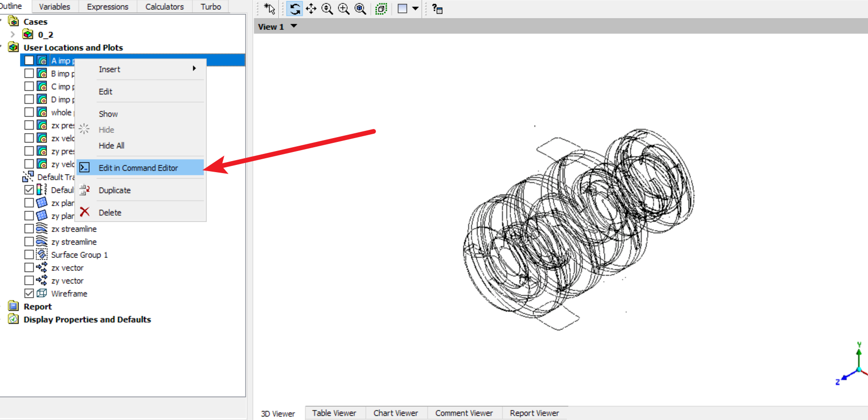Open the Insert submenu

[141, 69]
